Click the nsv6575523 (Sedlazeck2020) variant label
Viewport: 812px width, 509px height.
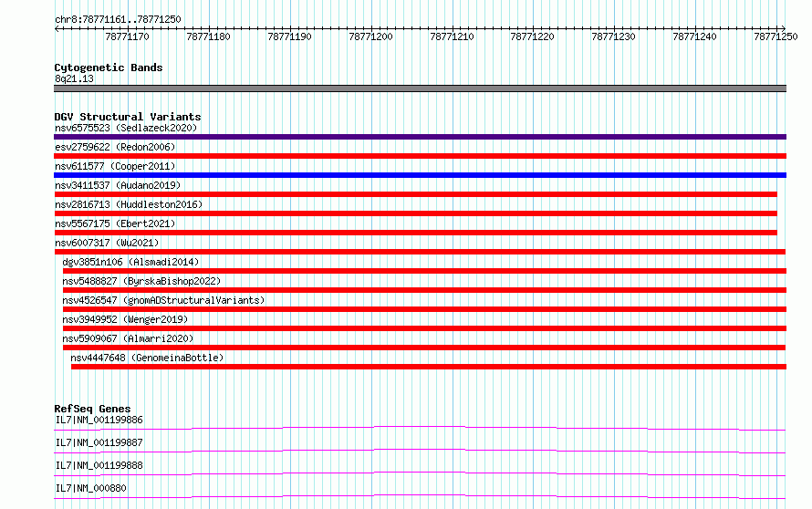[x=126, y=128]
